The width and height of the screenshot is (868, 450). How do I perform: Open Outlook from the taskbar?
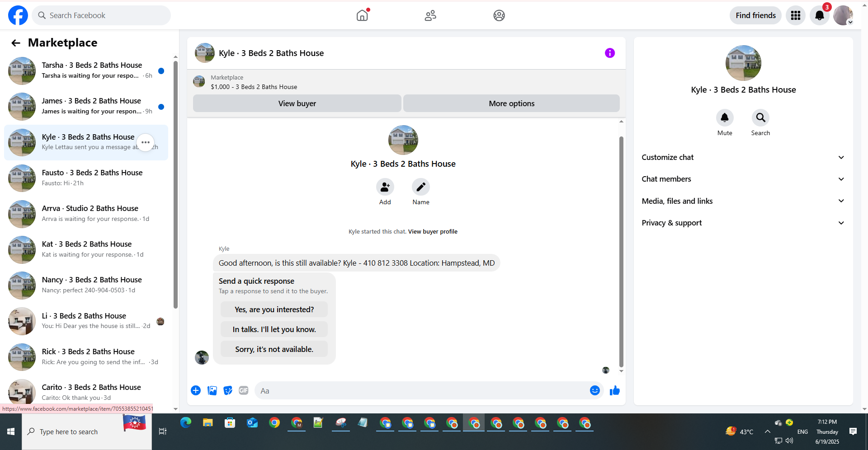252,423
